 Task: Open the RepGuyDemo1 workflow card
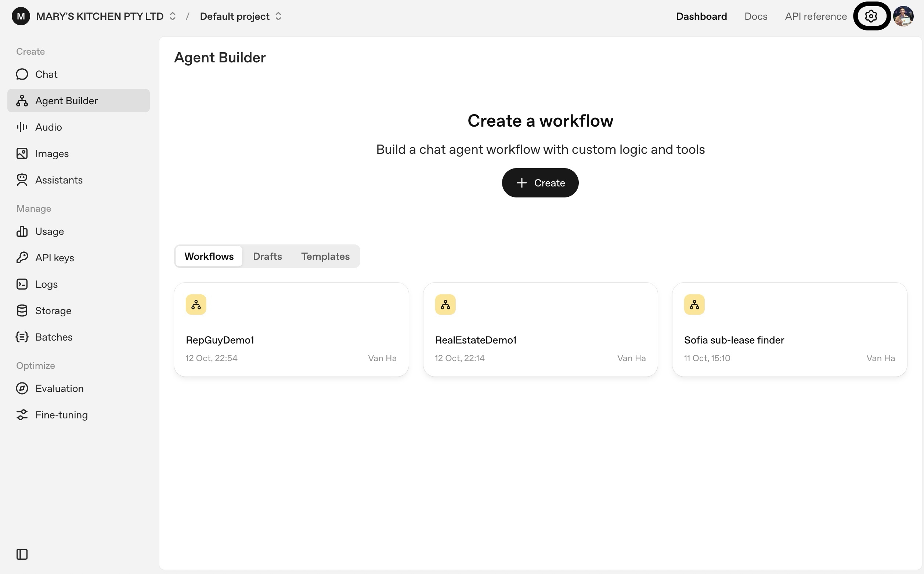(291, 329)
